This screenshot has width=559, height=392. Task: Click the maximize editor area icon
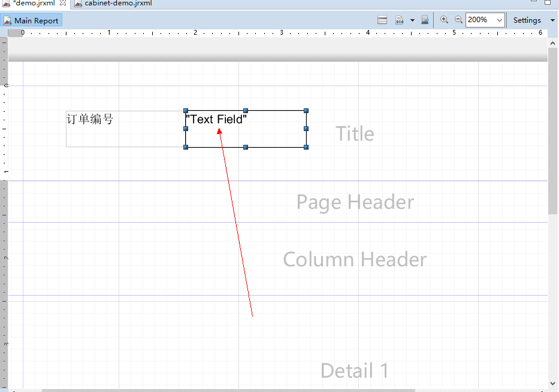pyautogui.click(x=548, y=2)
